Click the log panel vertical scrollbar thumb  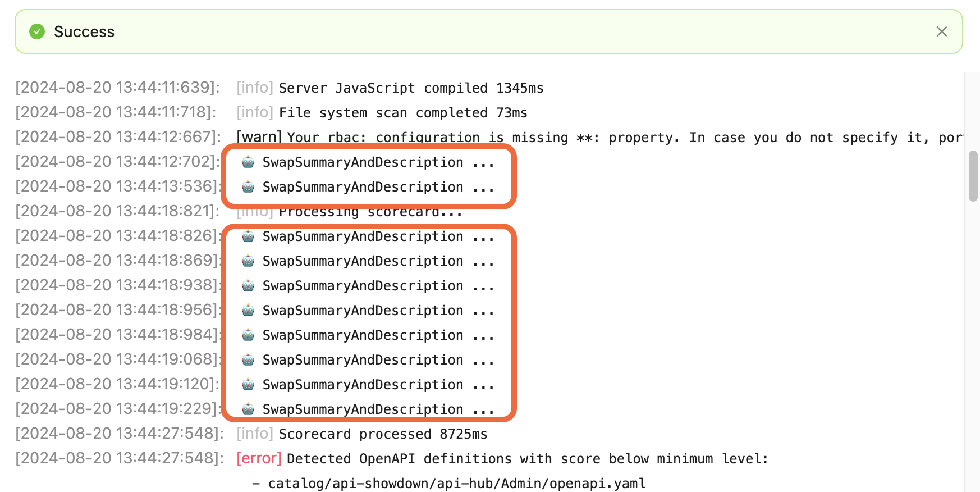tap(973, 176)
